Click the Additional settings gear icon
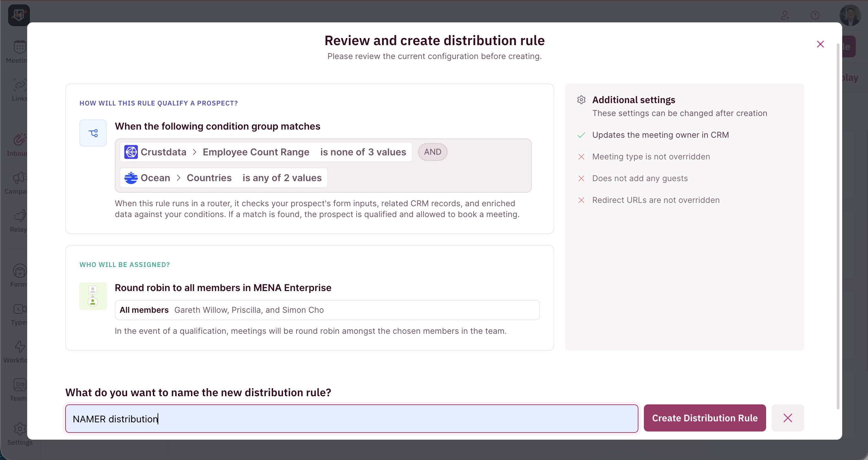The height and width of the screenshot is (460, 868). 581,100
